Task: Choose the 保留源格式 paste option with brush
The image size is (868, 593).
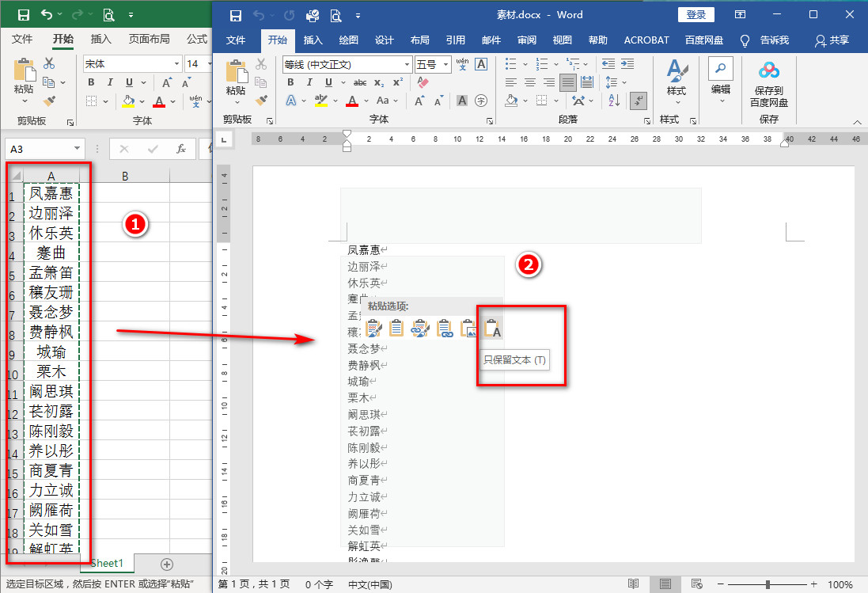Action: (373, 329)
